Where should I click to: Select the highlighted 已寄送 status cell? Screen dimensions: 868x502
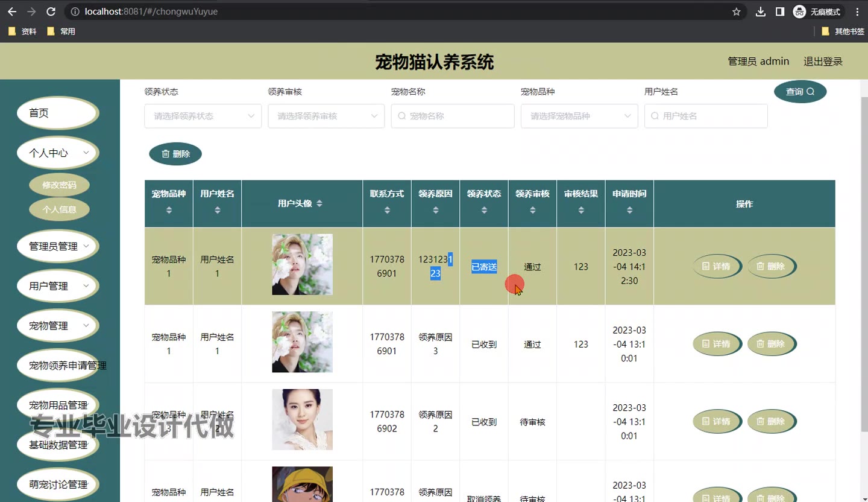pos(484,267)
